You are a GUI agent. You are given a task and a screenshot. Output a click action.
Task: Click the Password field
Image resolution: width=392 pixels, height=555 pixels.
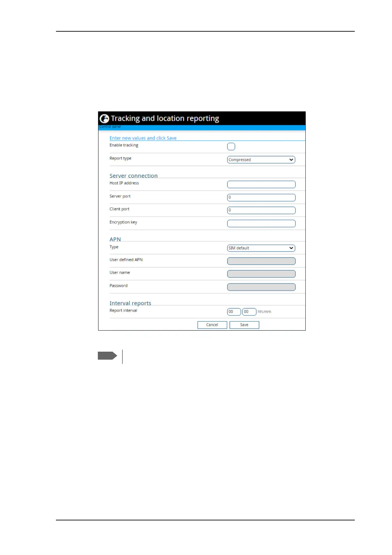coord(261,287)
